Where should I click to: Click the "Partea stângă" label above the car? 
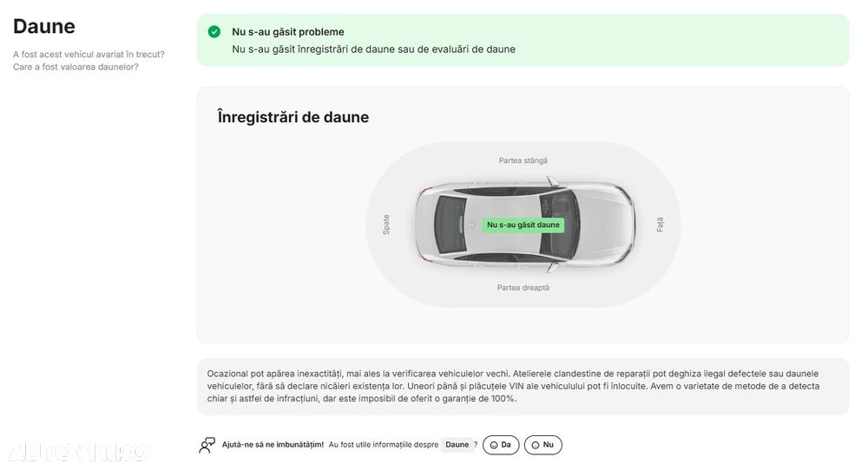523,160
